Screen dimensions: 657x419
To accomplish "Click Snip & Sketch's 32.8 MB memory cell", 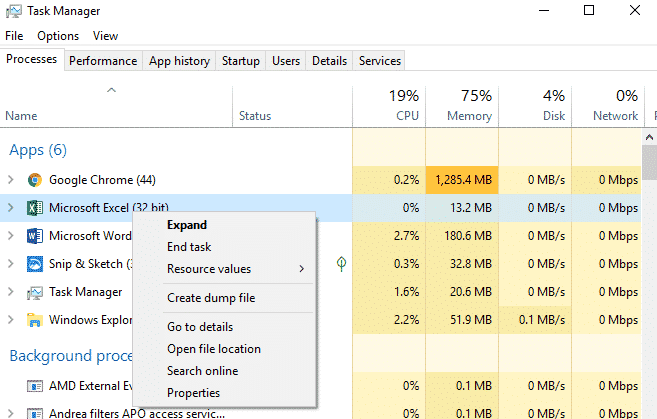I will pos(462,264).
